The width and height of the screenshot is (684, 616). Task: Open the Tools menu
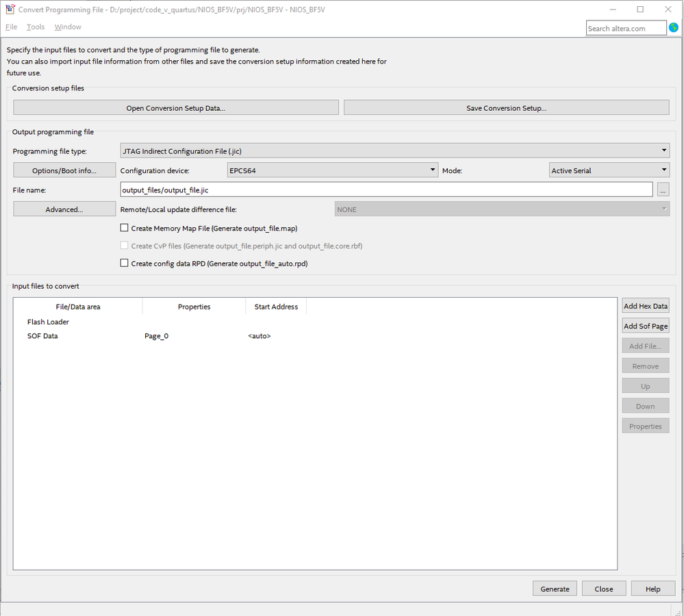(36, 27)
